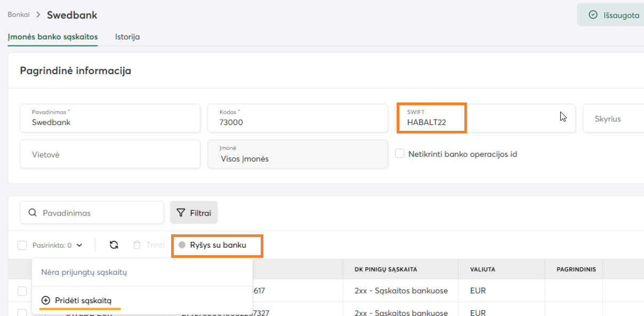Enable Netikrinti banko operacijos id checkbox

(400, 154)
